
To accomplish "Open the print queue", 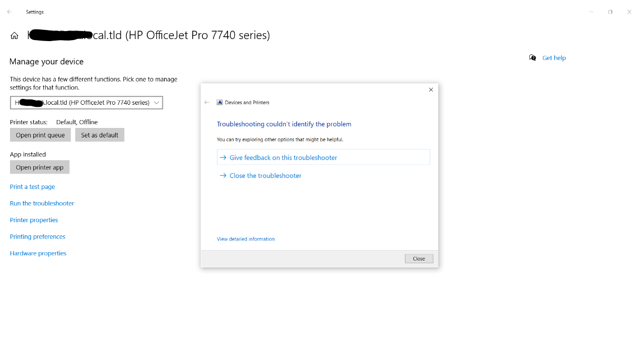I will (x=40, y=135).
